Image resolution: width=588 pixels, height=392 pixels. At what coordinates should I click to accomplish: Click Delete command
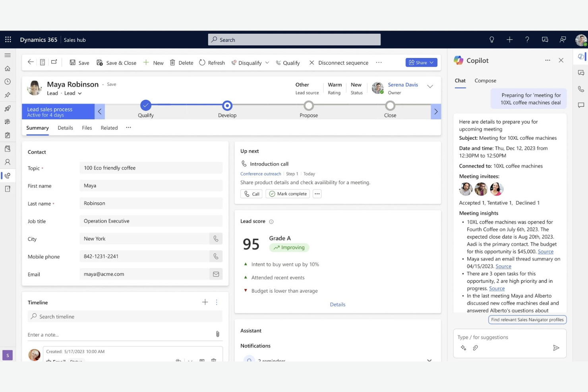(x=182, y=63)
